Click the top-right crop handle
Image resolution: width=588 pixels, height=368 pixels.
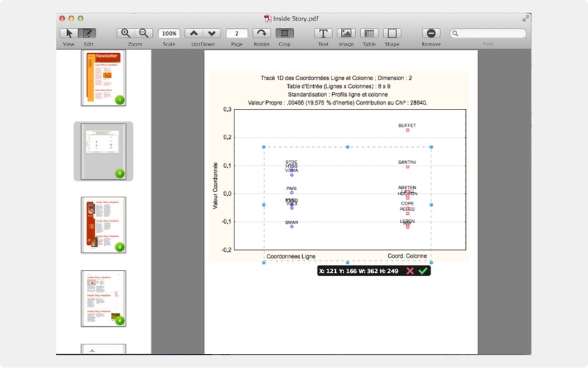(431, 146)
